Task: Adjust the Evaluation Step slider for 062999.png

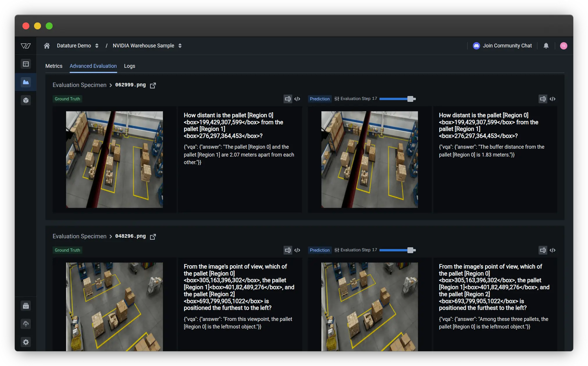Action: point(410,99)
